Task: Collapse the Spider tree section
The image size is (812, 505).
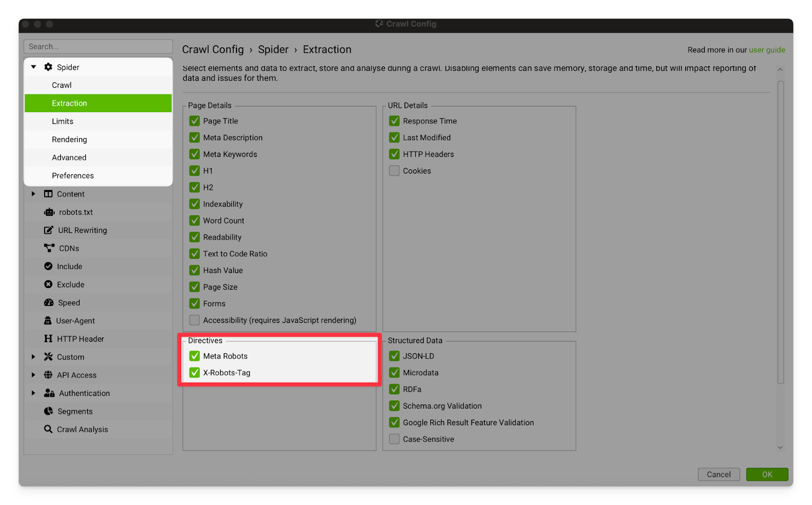Action: (x=33, y=67)
